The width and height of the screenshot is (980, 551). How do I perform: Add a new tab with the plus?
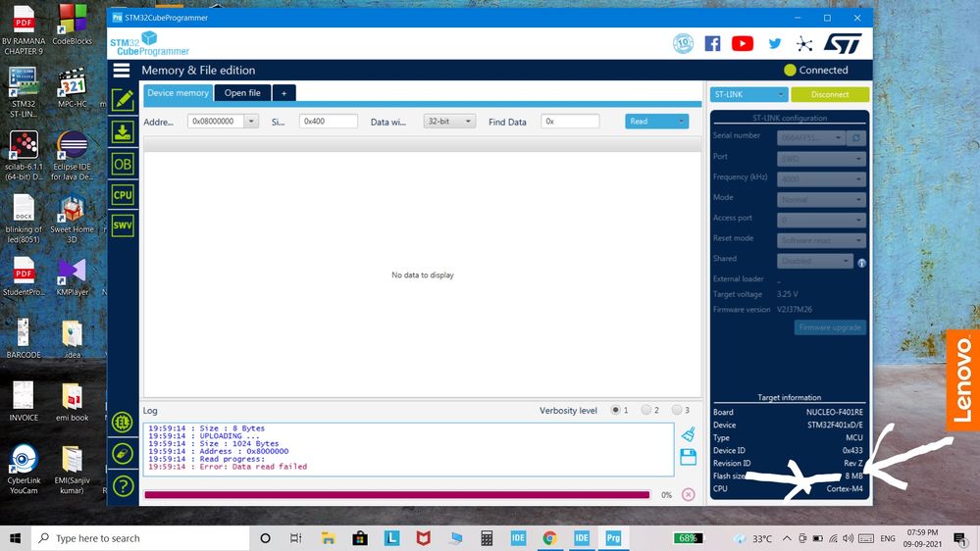(x=284, y=92)
